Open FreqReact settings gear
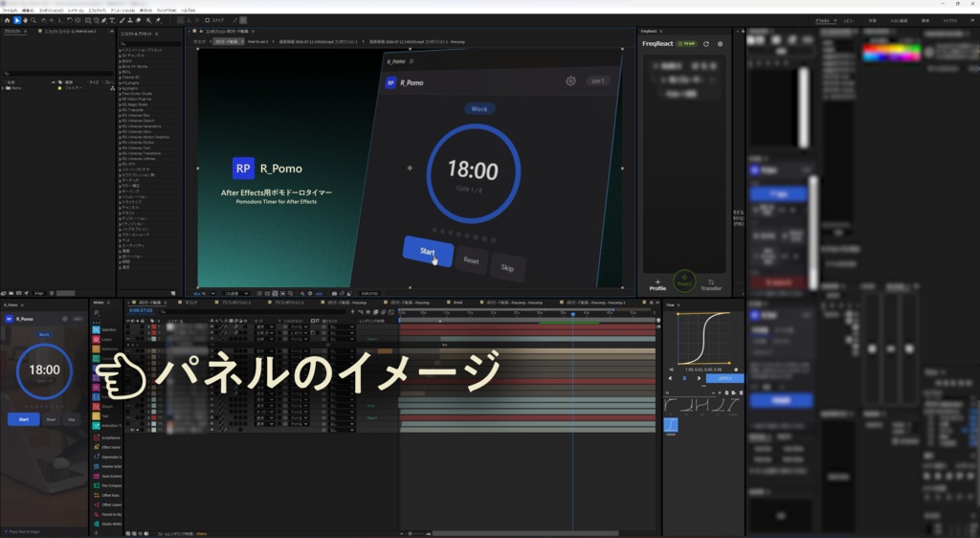Viewport: 980px width, 538px height. [x=720, y=44]
